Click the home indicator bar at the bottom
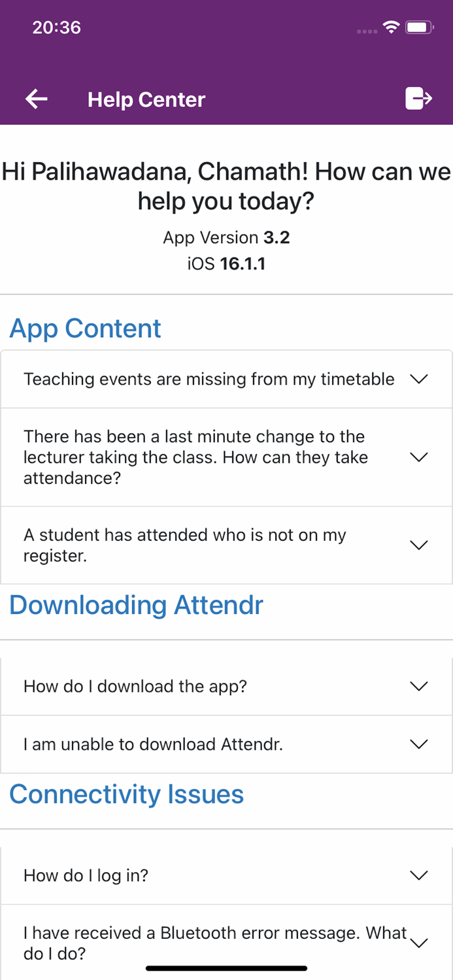453x980 pixels. [226, 968]
